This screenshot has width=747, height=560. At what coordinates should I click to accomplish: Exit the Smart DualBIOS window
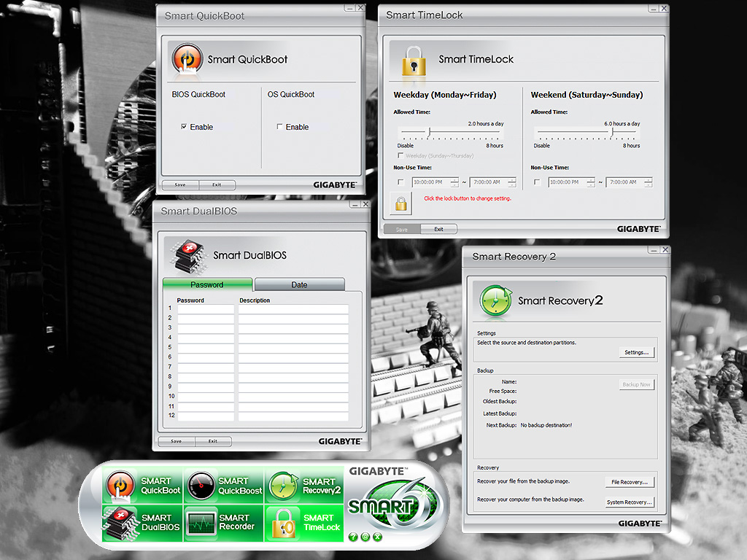[x=213, y=441]
